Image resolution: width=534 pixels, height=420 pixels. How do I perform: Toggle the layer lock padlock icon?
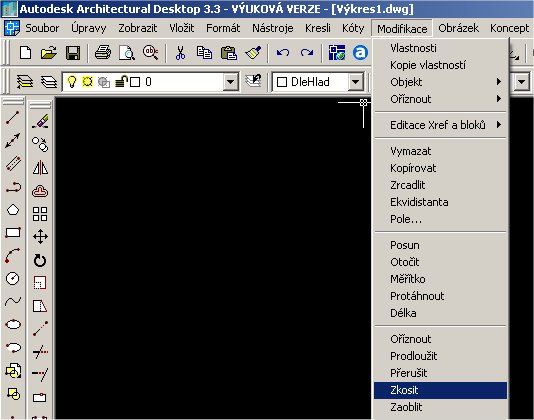pos(121,82)
